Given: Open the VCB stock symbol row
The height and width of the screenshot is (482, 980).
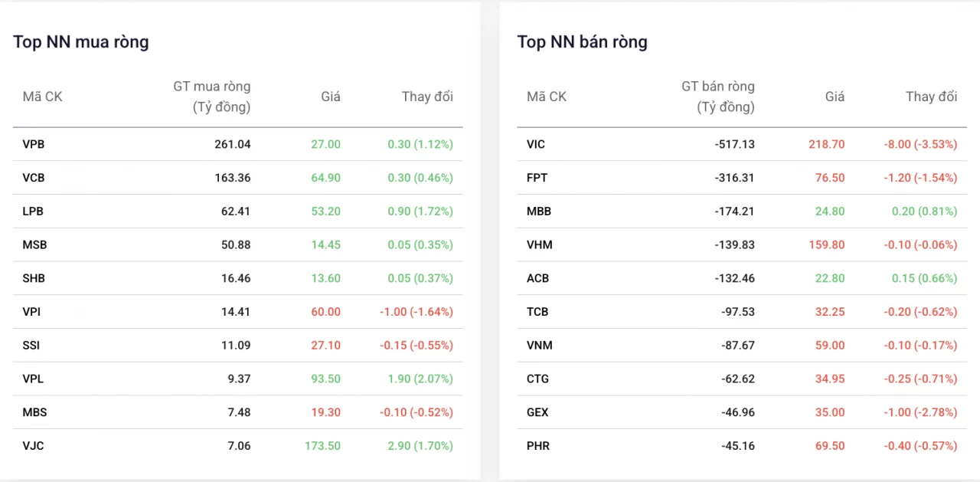Looking at the screenshot, I should tap(237, 178).
